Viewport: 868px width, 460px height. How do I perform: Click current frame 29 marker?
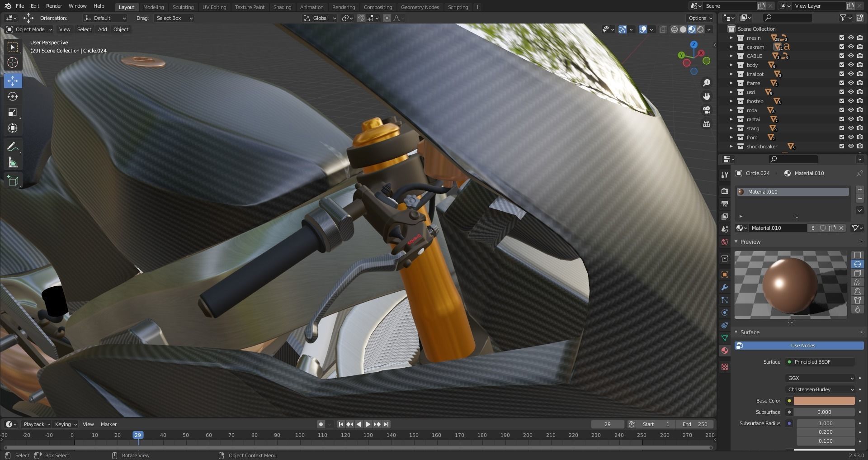pos(138,435)
